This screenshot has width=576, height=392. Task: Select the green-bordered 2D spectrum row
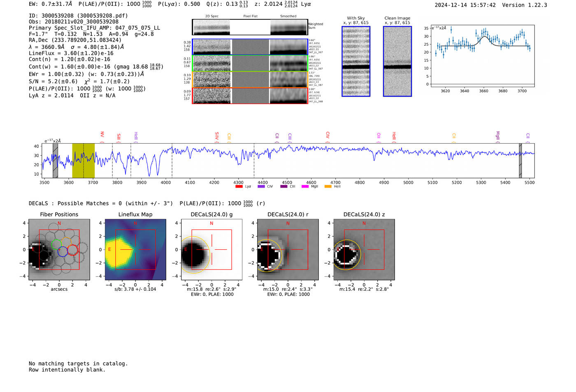pos(250,63)
